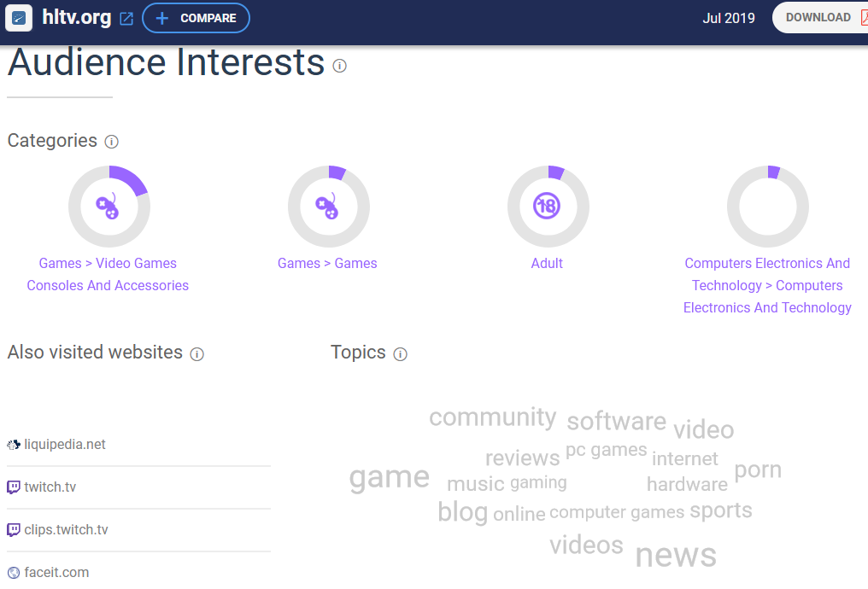Open faceit.com from visited websites

(56, 573)
